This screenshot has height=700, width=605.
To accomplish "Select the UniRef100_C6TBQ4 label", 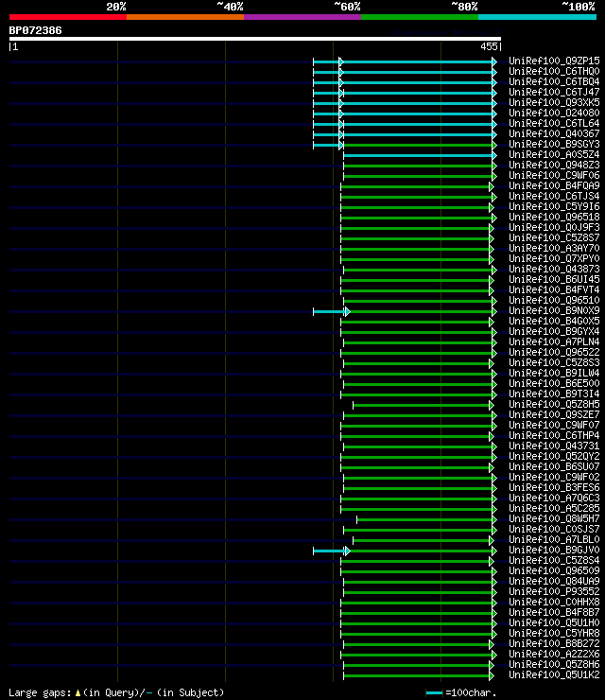I will tap(554, 81).
